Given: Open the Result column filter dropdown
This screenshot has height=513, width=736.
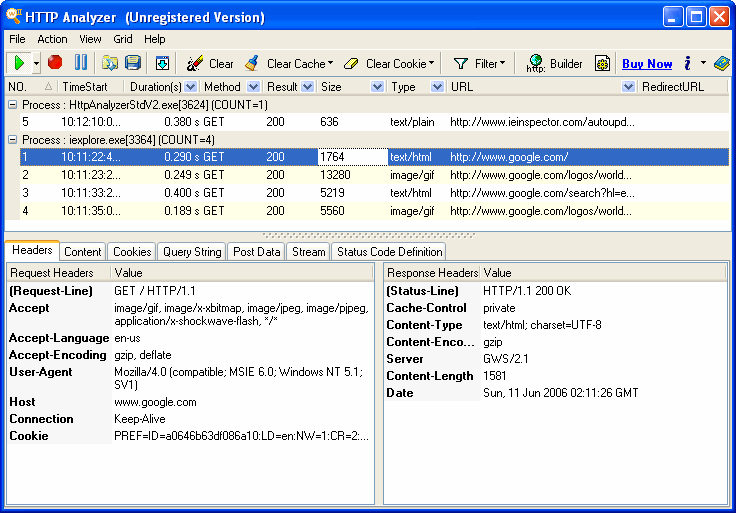Looking at the screenshot, I should point(307,87).
